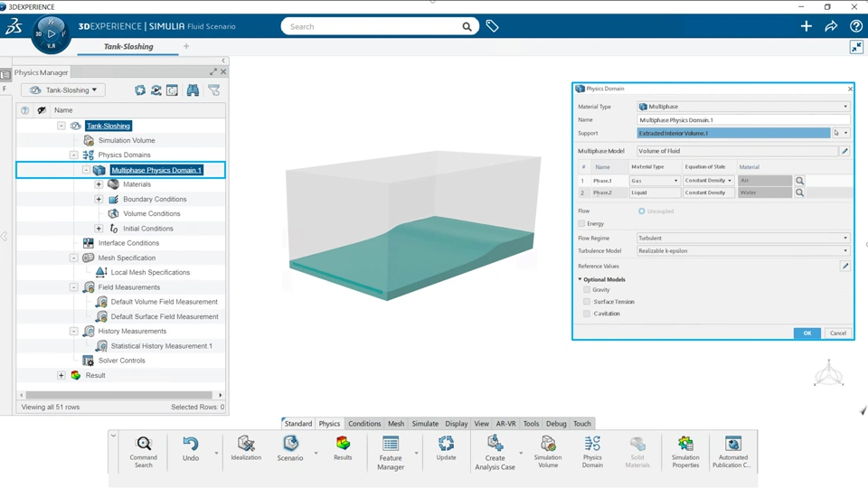
Task: Open Phase.1 Gas material type dropdown
Action: click(x=655, y=181)
